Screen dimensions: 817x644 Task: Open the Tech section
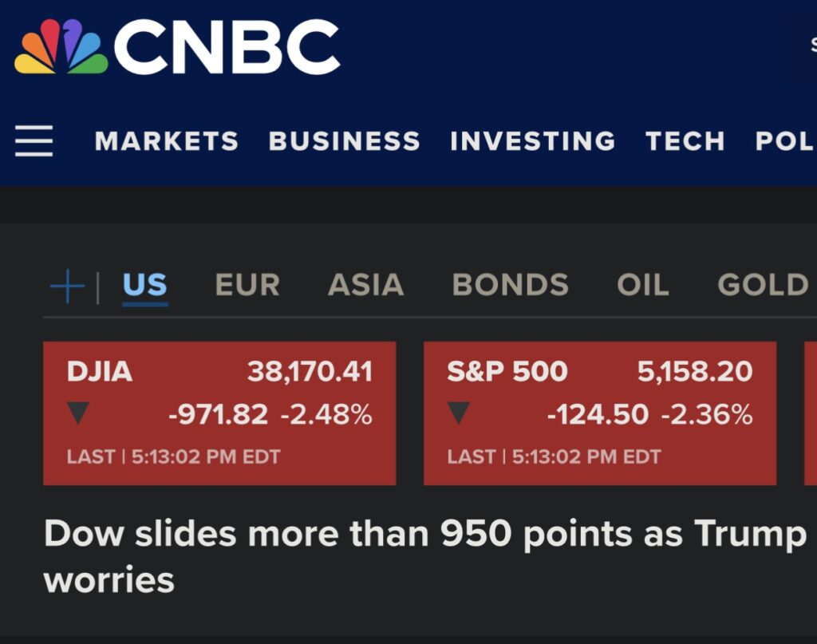(685, 141)
